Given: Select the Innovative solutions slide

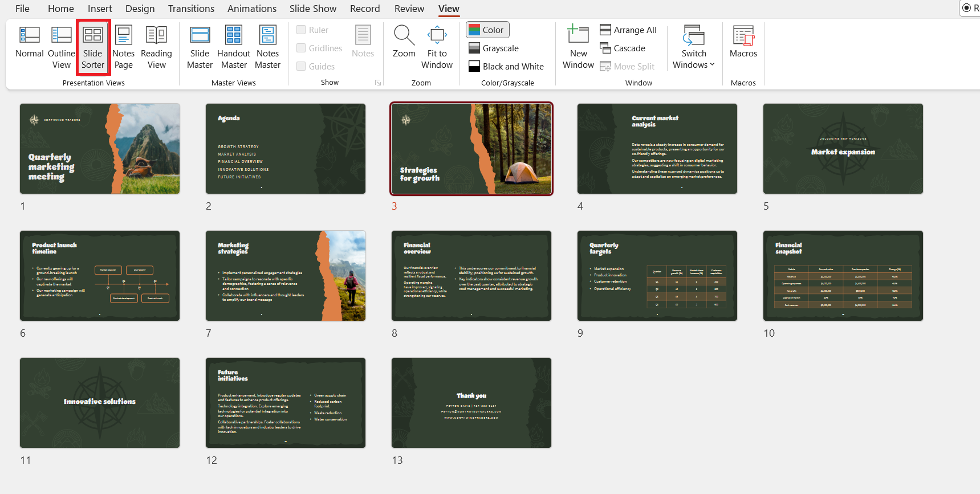Looking at the screenshot, I should 100,403.
